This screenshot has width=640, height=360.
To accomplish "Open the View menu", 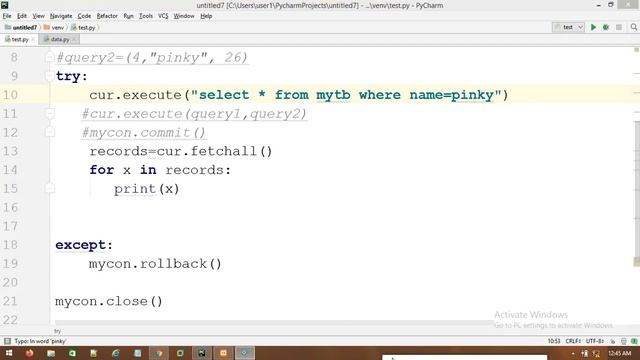I will pos(38,16).
